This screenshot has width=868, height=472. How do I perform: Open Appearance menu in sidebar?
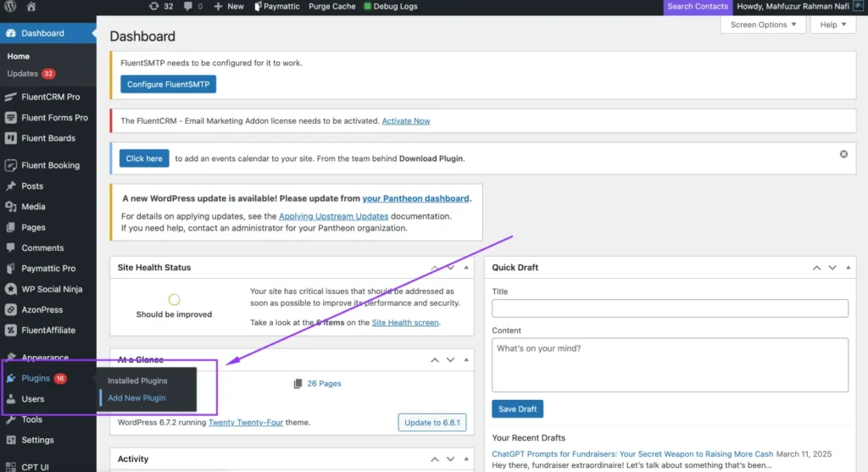point(45,358)
